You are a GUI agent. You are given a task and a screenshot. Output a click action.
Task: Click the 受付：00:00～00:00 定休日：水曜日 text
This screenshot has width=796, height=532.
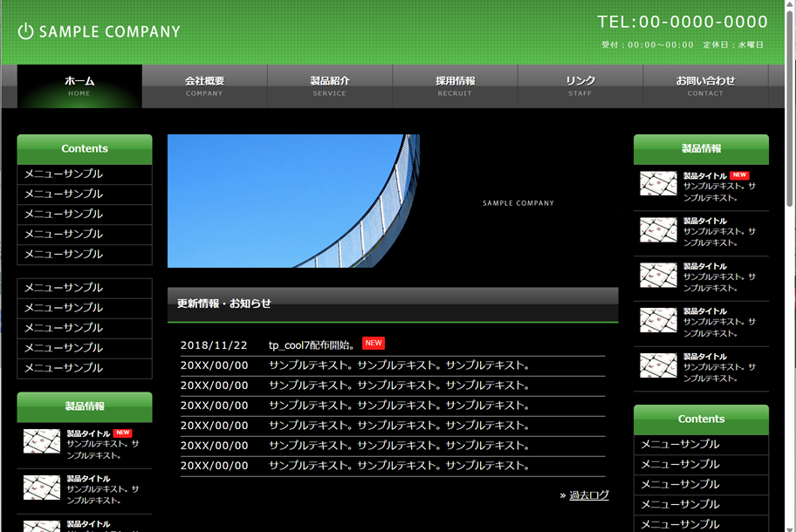(683, 44)
